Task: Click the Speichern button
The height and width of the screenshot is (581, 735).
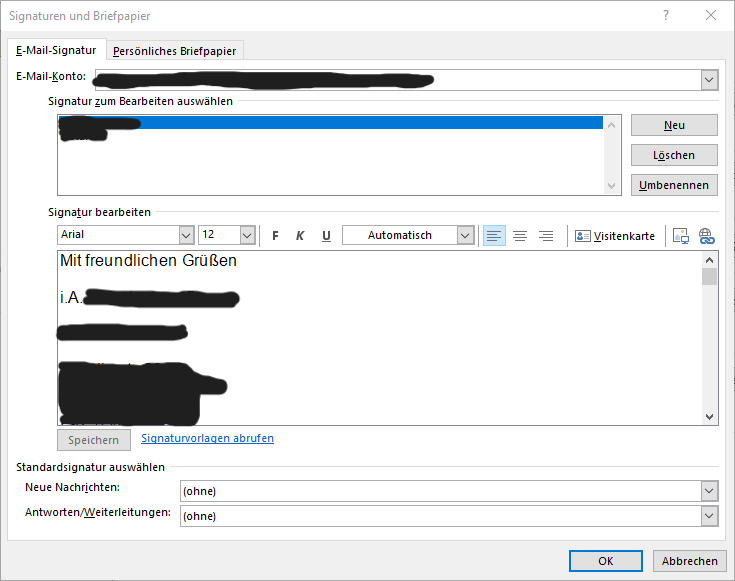Action: tap(94, 440)
